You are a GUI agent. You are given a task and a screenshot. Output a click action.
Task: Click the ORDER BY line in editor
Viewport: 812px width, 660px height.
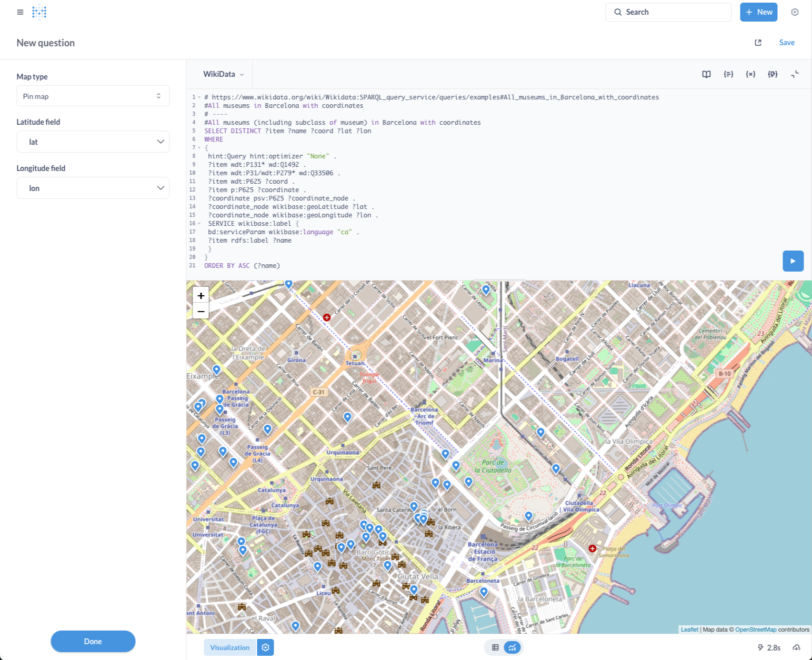click(x=242, y=266)
